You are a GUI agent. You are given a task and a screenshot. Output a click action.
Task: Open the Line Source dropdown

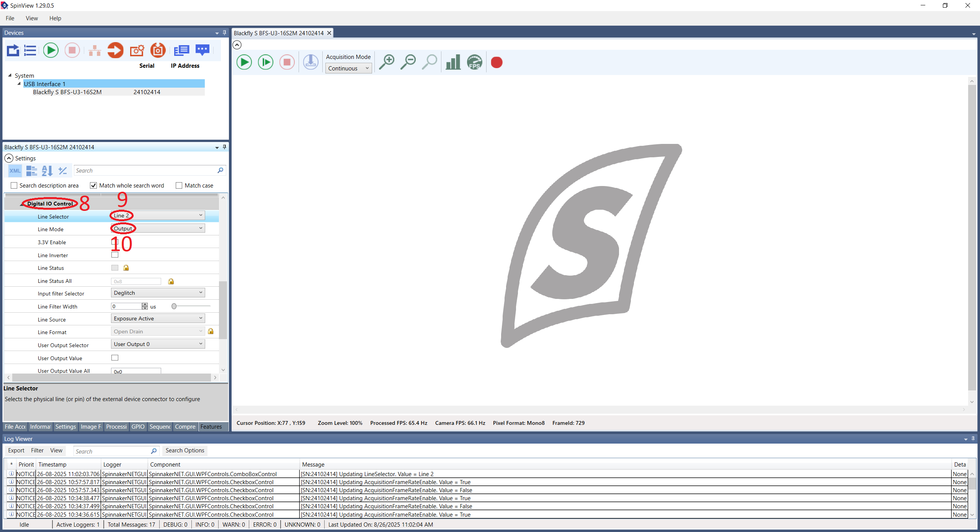click(x=158, y=318)
